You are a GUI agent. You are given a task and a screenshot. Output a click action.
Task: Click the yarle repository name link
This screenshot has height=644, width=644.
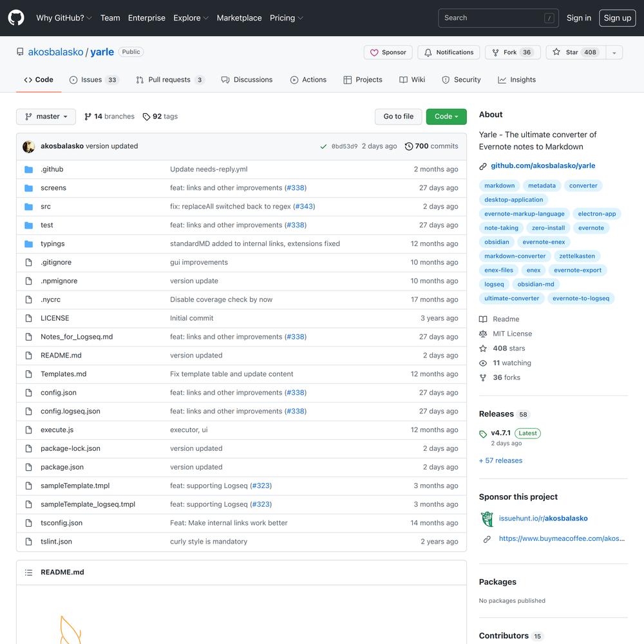[x=102, y=52]
